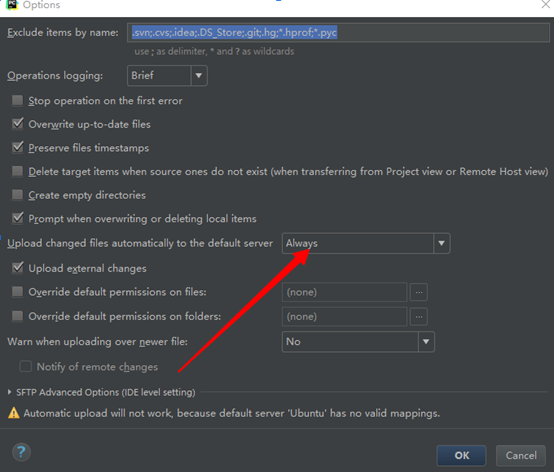Open Warn when uploading dropdown showing No
Screen dimensions: 554x472
click(x=358, y=342)
